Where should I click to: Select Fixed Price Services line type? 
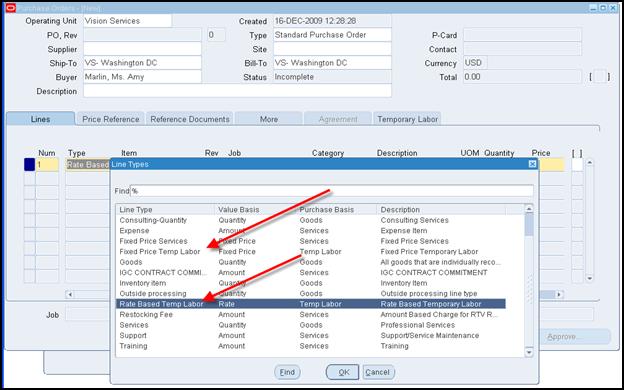coord(310,241)
